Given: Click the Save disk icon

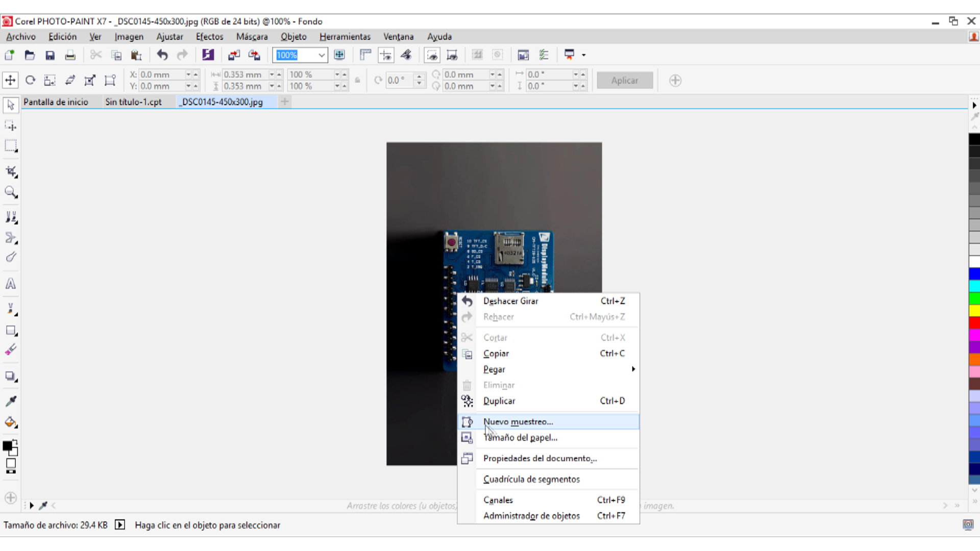Looking at the screenshot, I should 50,55.
